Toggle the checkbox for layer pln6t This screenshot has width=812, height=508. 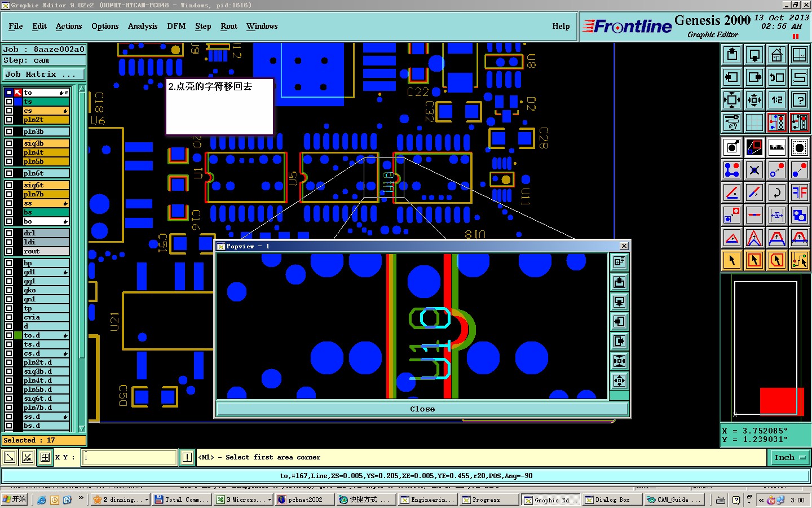point(9,173)
